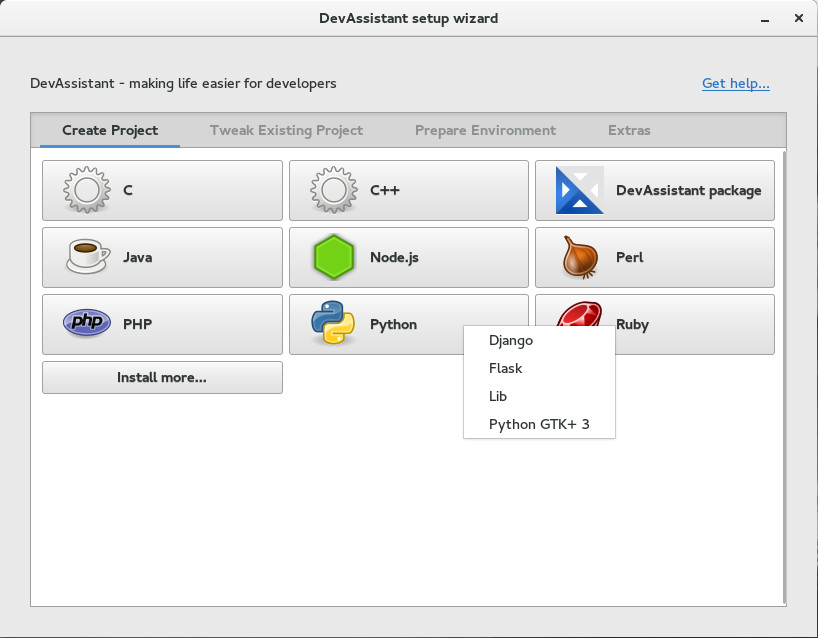Click the Perl button's label text
The width and height of the screenshot is (818, 638).
[x=630, y=257]
